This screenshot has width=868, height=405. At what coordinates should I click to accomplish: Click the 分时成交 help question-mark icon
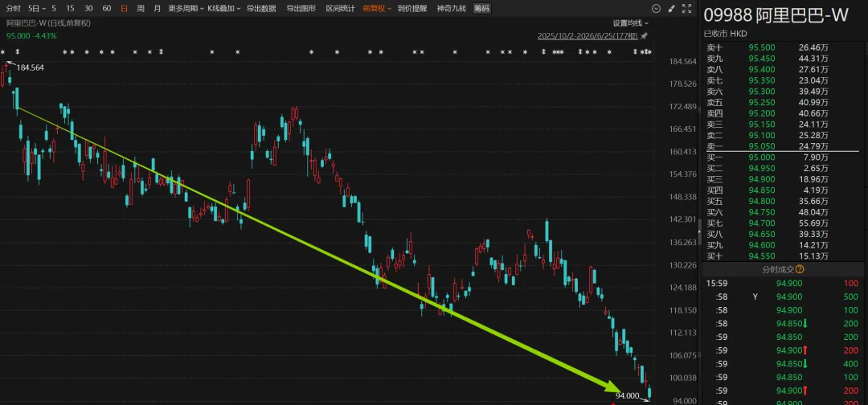pos(800,269)
